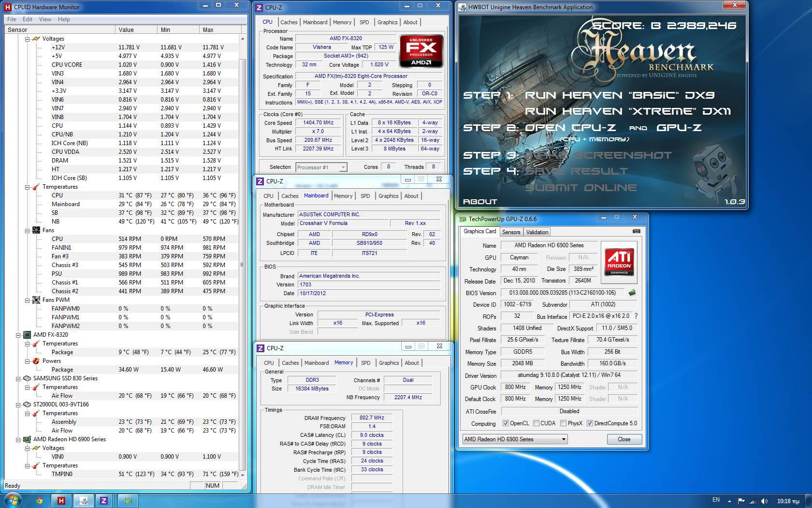Open the View menu in Hardware Monitor
Image resolution: width=812 pixels, height=508 pixels.
click(x=45, y=19)
